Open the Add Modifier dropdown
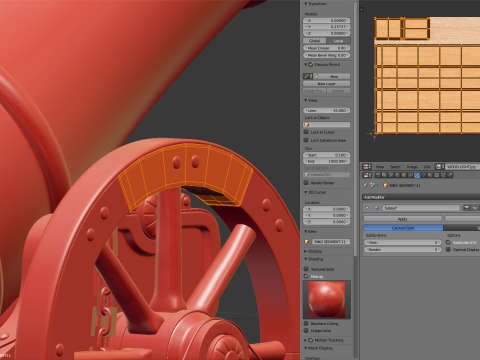The image size is (480, 360). [421, 197]
